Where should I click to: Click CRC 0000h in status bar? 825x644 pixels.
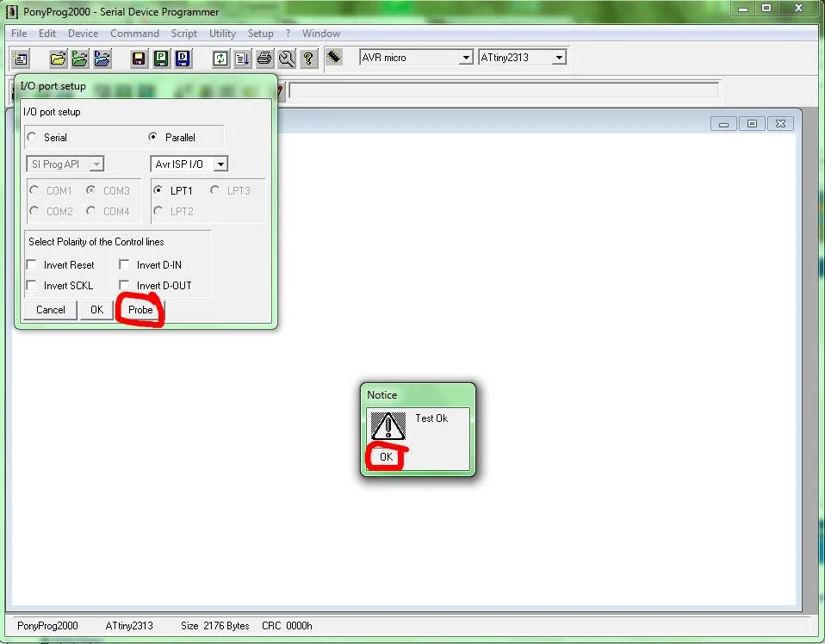tap(287, 626)
